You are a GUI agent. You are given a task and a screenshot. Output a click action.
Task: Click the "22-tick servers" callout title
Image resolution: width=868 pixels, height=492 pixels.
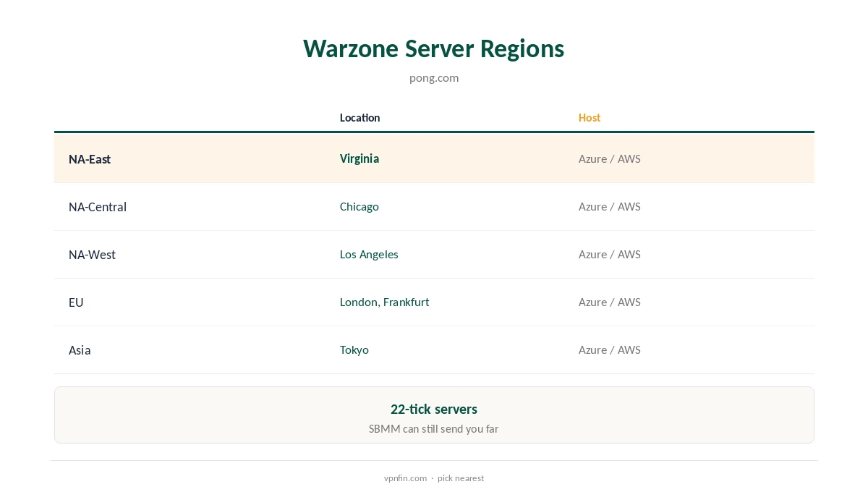[434, 409]
